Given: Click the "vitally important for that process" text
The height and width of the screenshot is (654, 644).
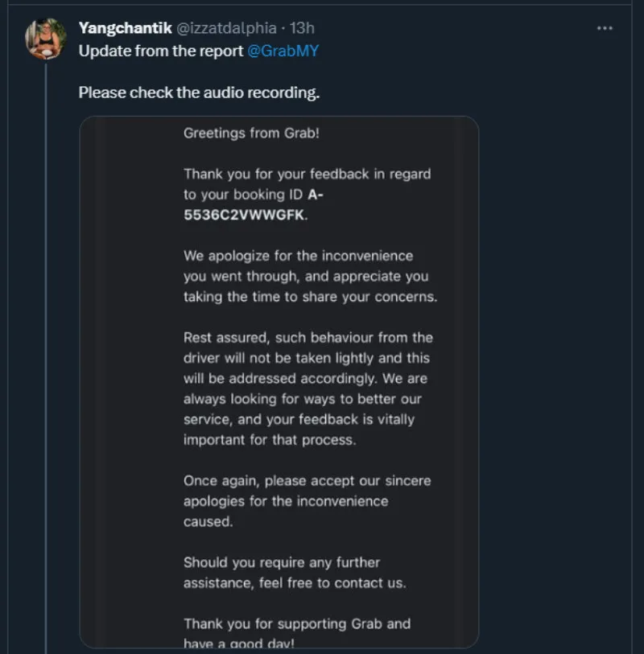Looking at the screenshot, I should pyautogui.click(x=270, y=439).
